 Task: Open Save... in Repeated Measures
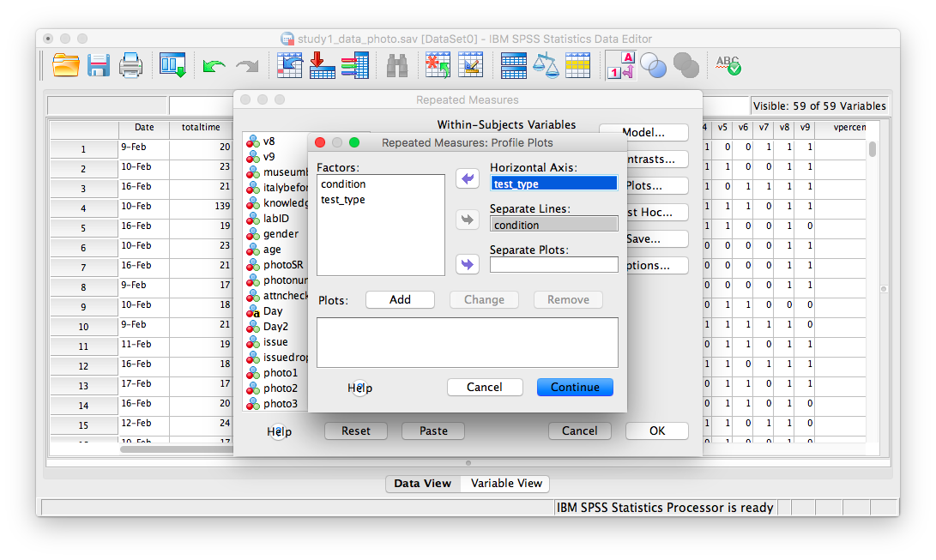point(656,238)
